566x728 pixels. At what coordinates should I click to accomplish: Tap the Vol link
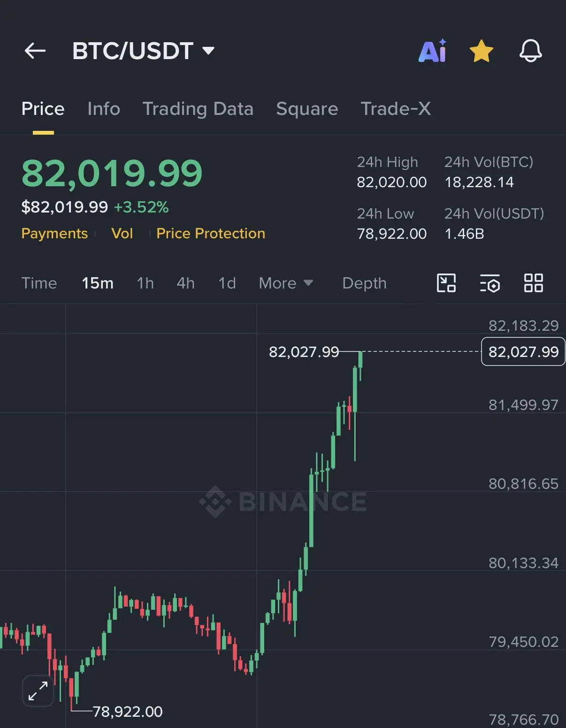pyautogui.click(x=122, y=233)
